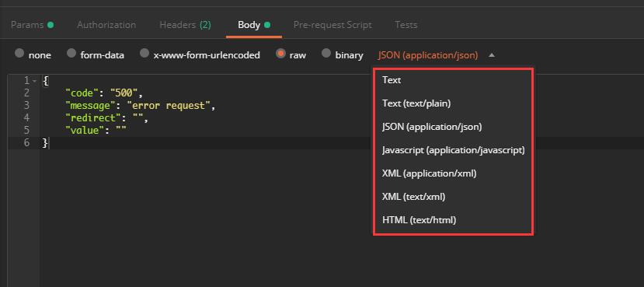The width and height of the screenshot is (644, 287).
Task: Click the green dot beside Body
Action: 267,25
